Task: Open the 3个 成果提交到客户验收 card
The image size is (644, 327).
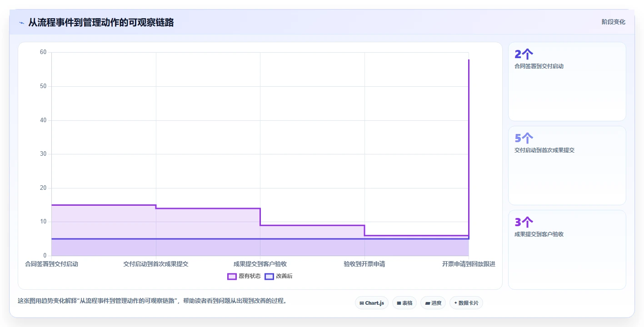Action: tap(567, 250)
